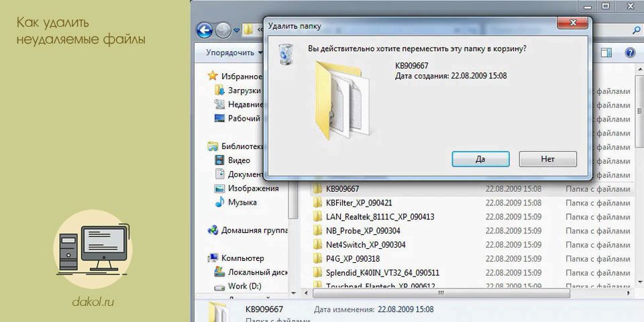Click scroll-left arrow of file list
The height and width of the screenshot is (322, 644).
coord(306,293)
